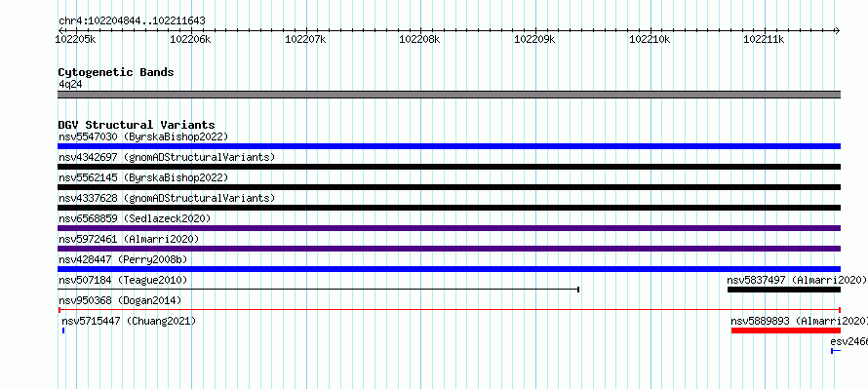This screenshot has width=868, height=389.
Task: Open nsv5889893 (Almarri2020) label
Action: (x=800, y=321)
